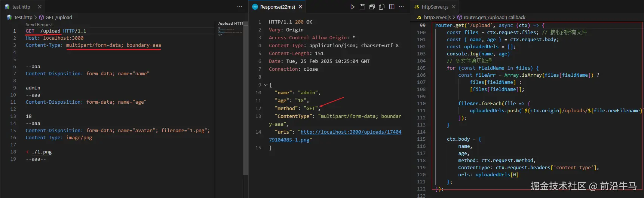Click 'admin' value on line 9
This screenshot has width=644, height=198.
click(33, 88)
